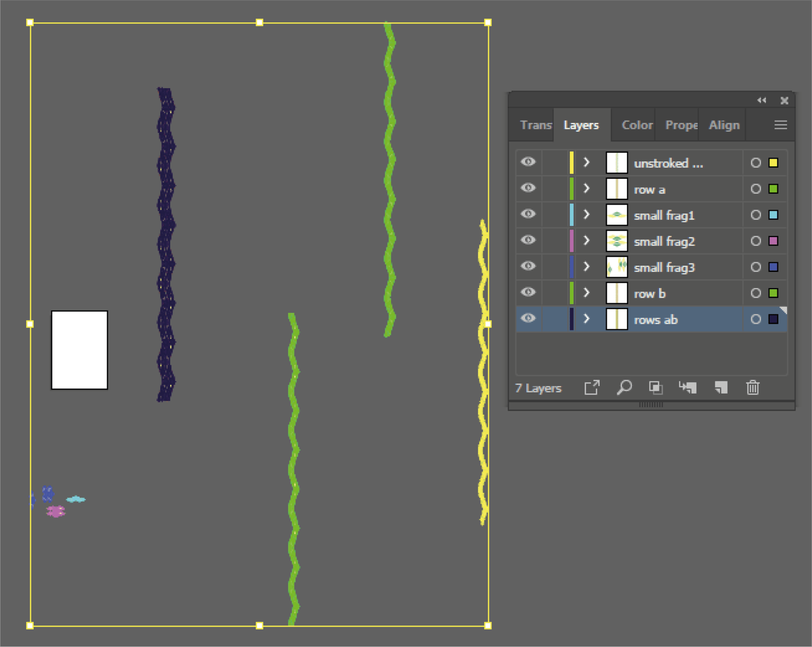The height and width of the screenshot is (647, 812).
Task: Open the Layers panel menu
Action: tap(781, 125)
